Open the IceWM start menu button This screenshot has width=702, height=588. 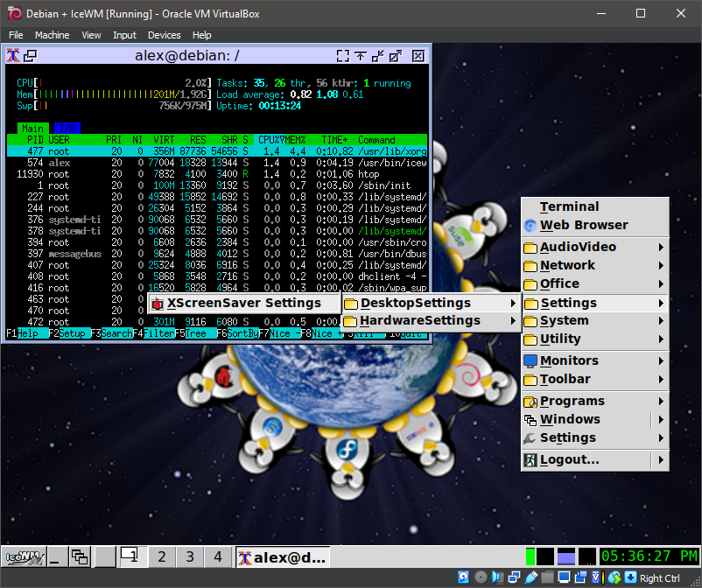[24, 556]
